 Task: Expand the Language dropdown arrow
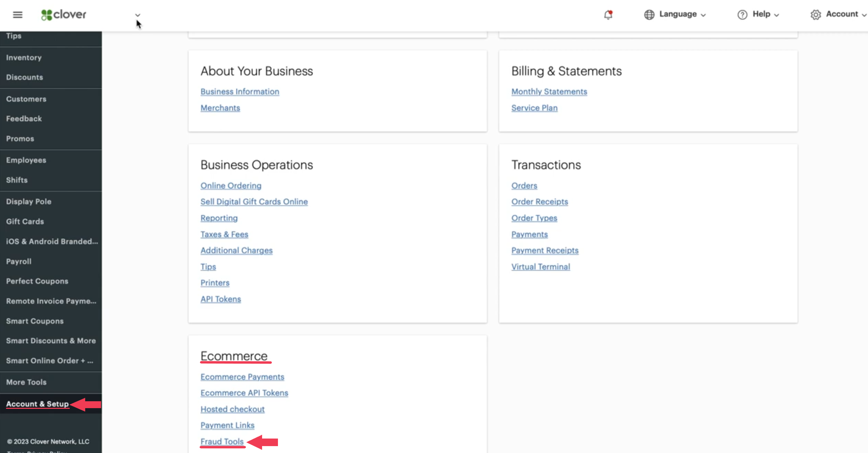704,15
